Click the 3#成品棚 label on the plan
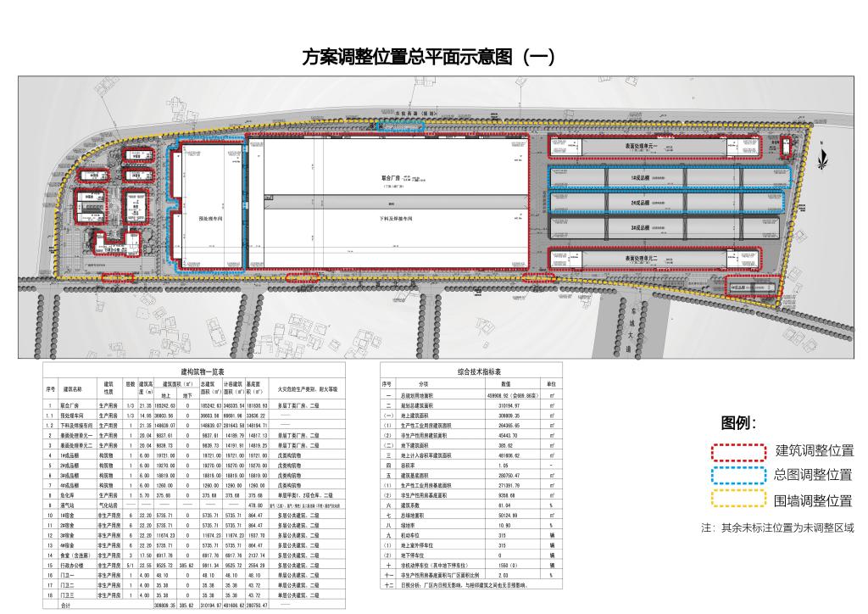The image size is (868, 614). point(639,227)
